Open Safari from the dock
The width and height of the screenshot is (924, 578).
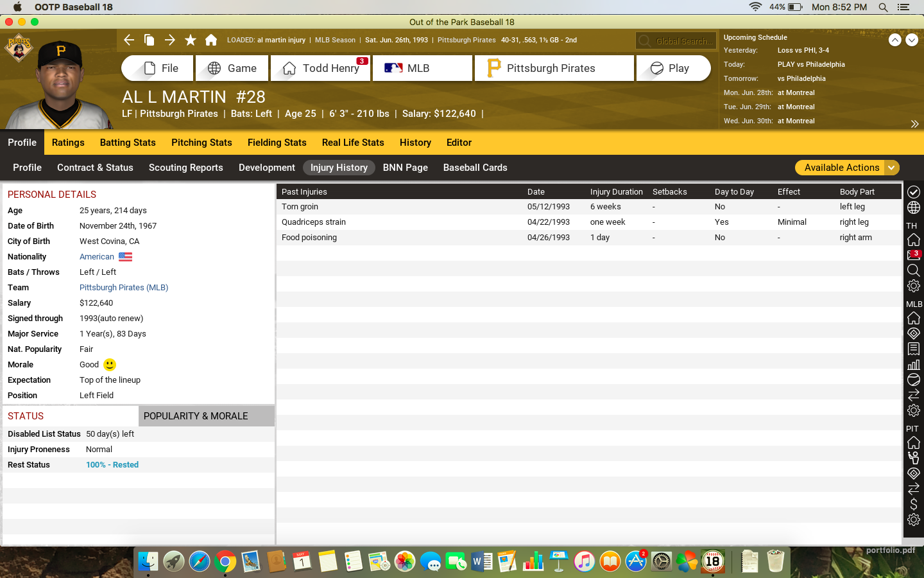200,562
